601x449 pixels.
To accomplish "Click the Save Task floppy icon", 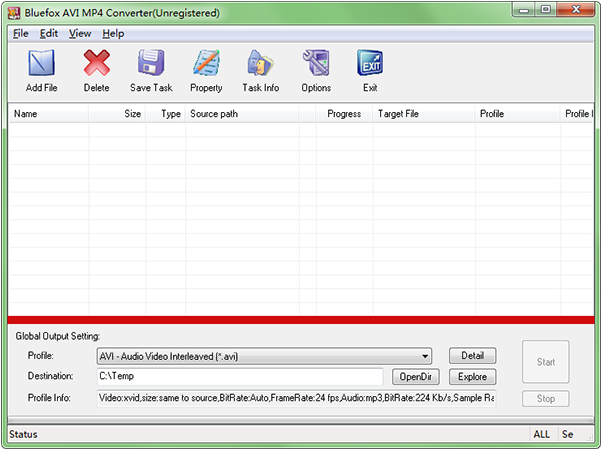I will click(x=151, y=62).
